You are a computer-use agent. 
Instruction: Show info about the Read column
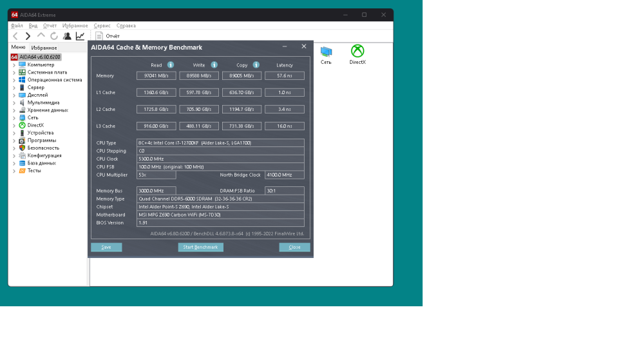click(x=171, y=65)
